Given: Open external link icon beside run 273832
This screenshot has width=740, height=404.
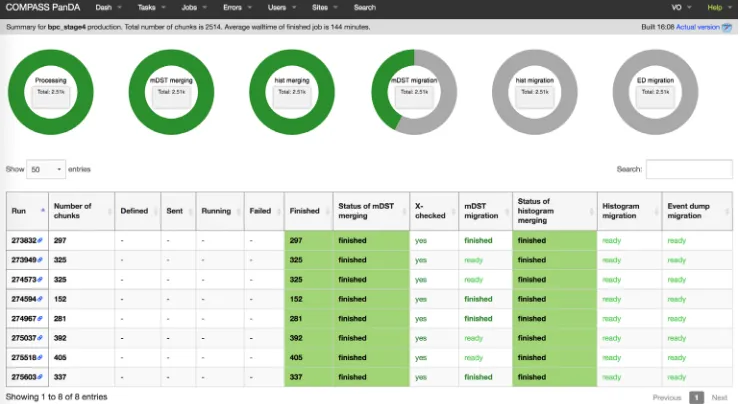Looking at the screenshot, I should (x=40, y=241).
